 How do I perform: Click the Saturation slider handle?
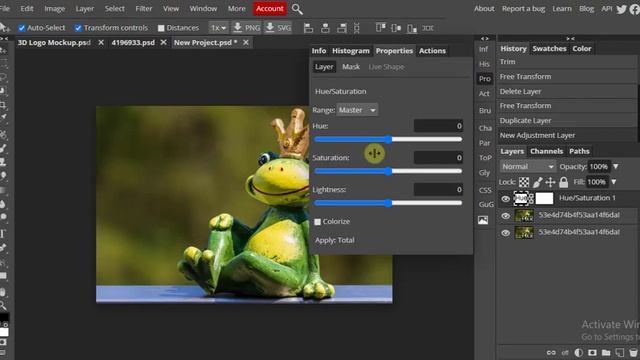(x=389, y=171)
